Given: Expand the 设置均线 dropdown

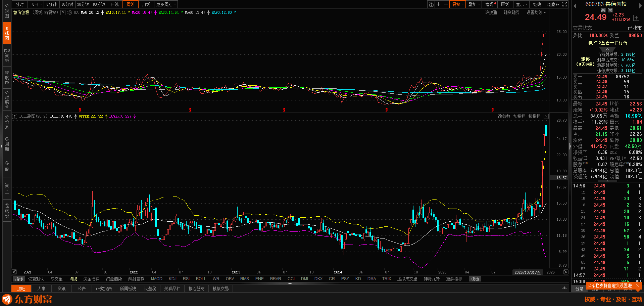Looking at the screenshot, I should 536,12.
